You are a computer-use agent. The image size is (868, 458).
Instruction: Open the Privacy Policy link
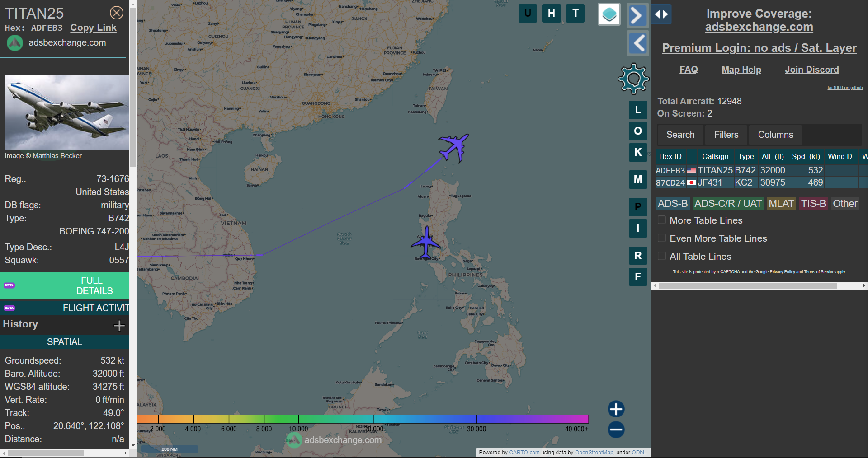[x=782, y=272]
